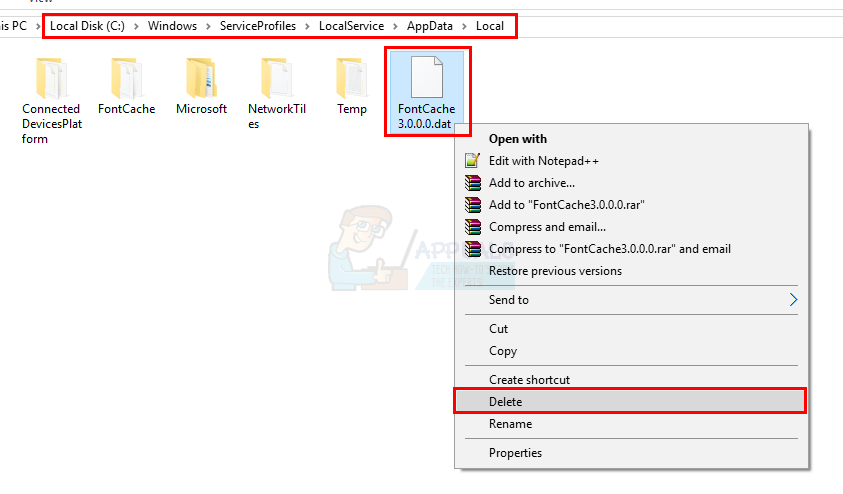Click WinRAR icon beside Add to archive
This screenshot has height=494, width=843.
473,183
